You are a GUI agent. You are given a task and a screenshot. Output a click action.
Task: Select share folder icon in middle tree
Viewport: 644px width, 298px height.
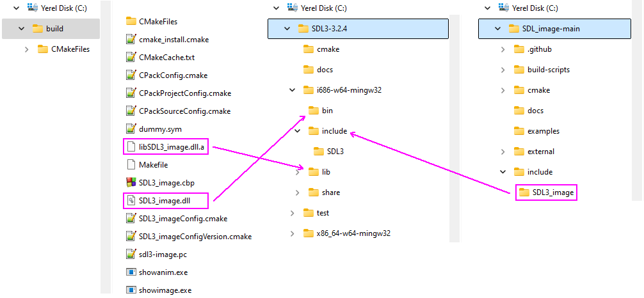coord(314,192)
